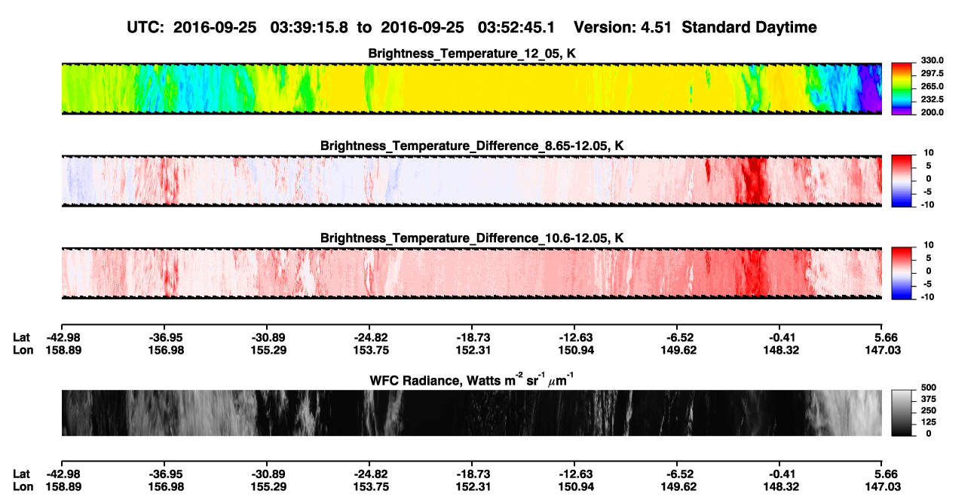980x503 pixels.
Task: Select the Brightness_Temperature_12_05 image panel
Action: click(471, 88)
